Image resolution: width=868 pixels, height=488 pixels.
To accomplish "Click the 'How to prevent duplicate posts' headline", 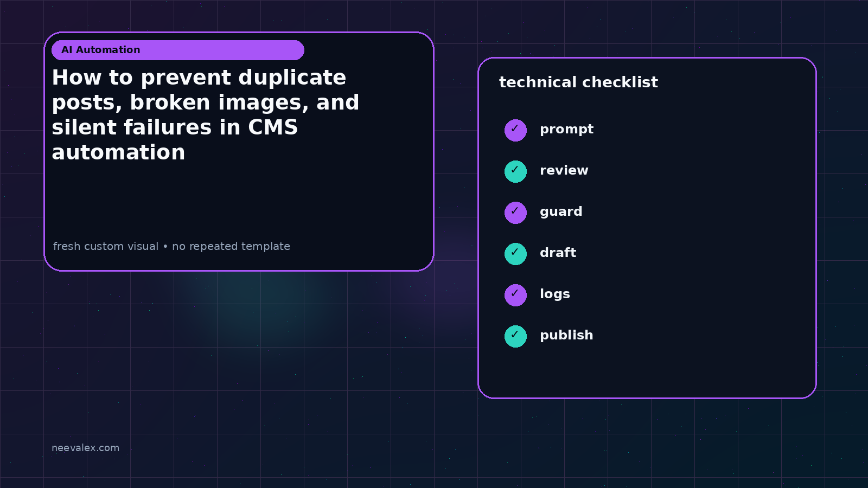I will pos(206,114).
